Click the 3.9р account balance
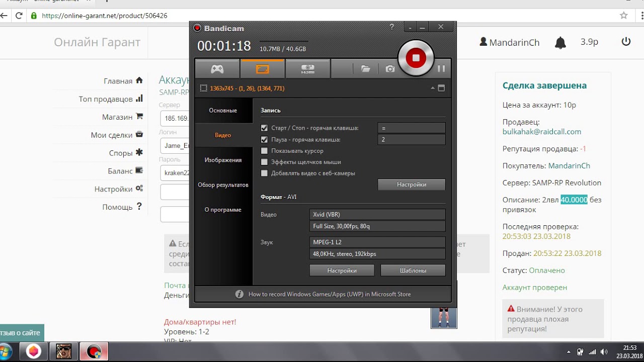 [589, 42]
